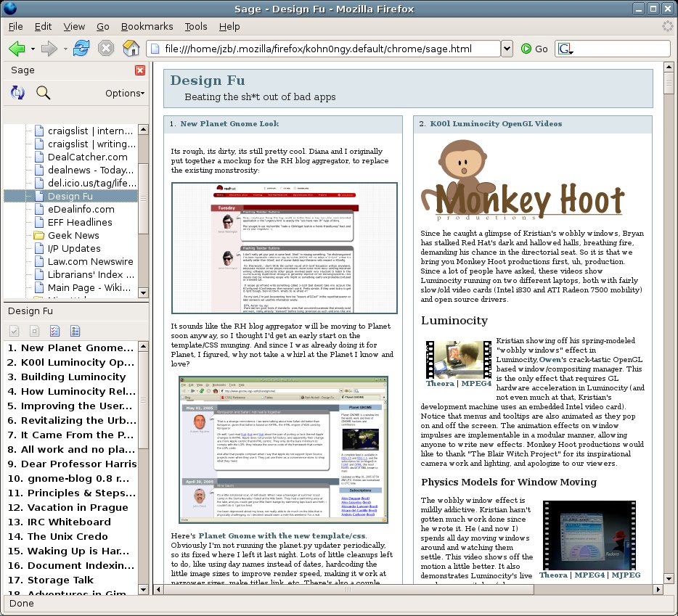Open the address bar URL dropdown

click(x=507, y=49)
